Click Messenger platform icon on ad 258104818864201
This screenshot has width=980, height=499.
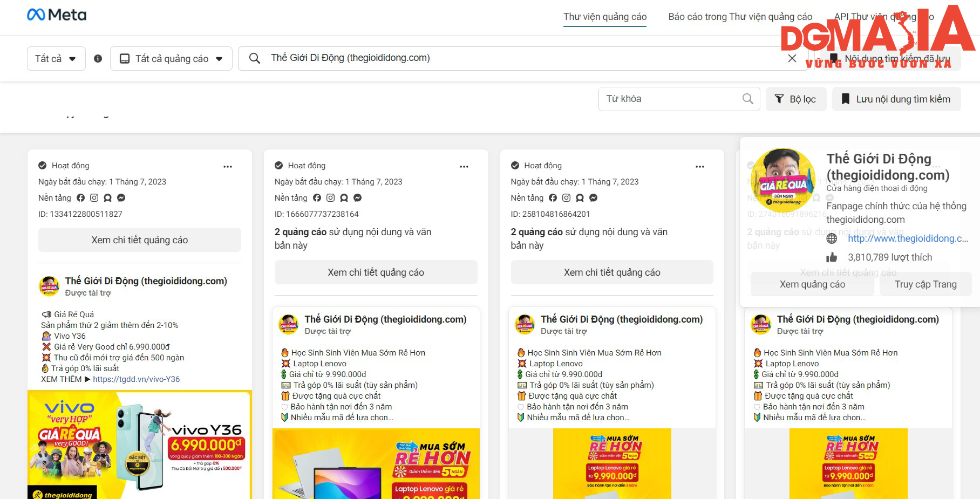tap(593, 198)
